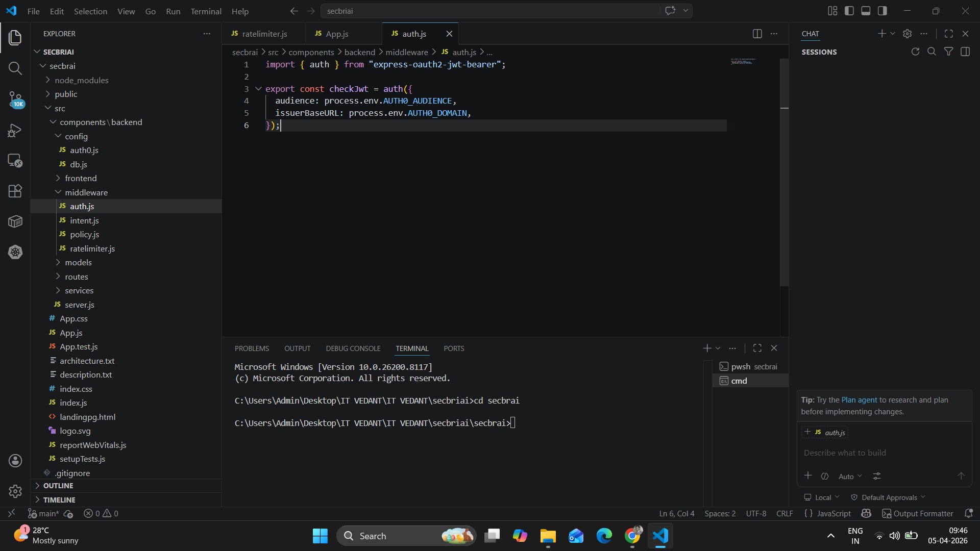Collapse the middleware folder
The image size is (980, 551).
coord(86,192)
